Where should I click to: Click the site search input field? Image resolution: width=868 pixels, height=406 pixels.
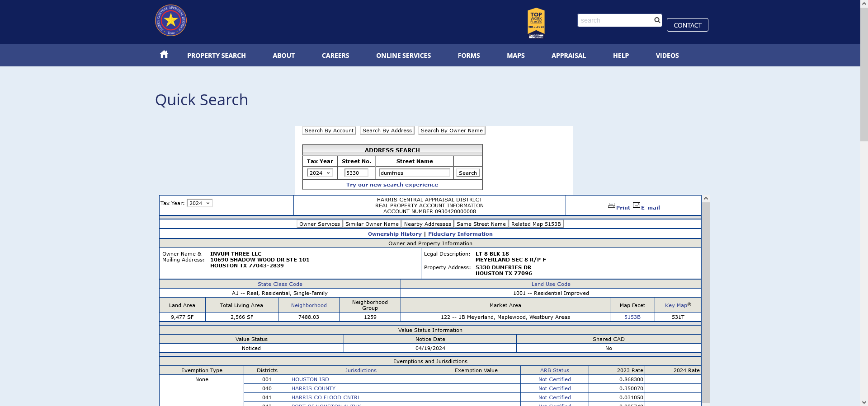click(x=615, y=20)
